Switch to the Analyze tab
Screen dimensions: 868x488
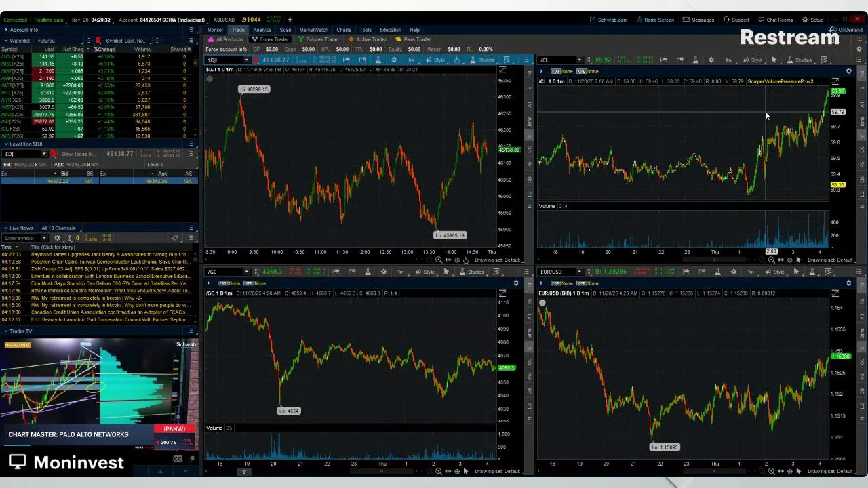(262, 30)
